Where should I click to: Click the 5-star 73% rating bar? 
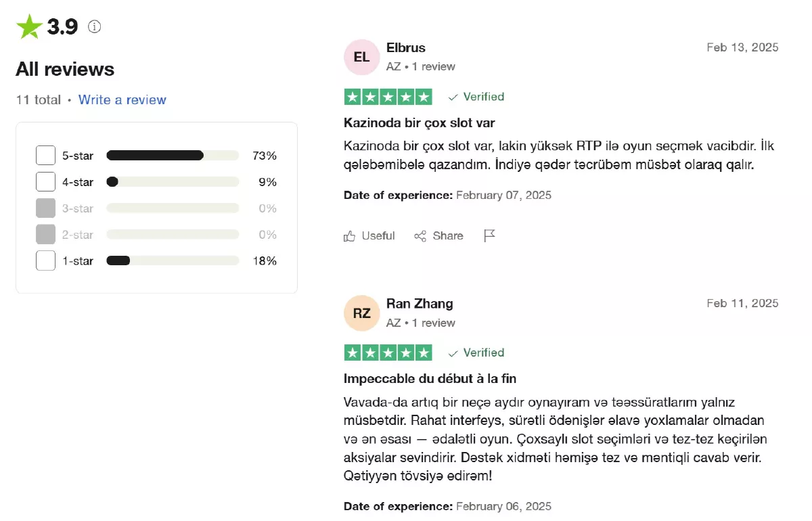coord(173,156)
